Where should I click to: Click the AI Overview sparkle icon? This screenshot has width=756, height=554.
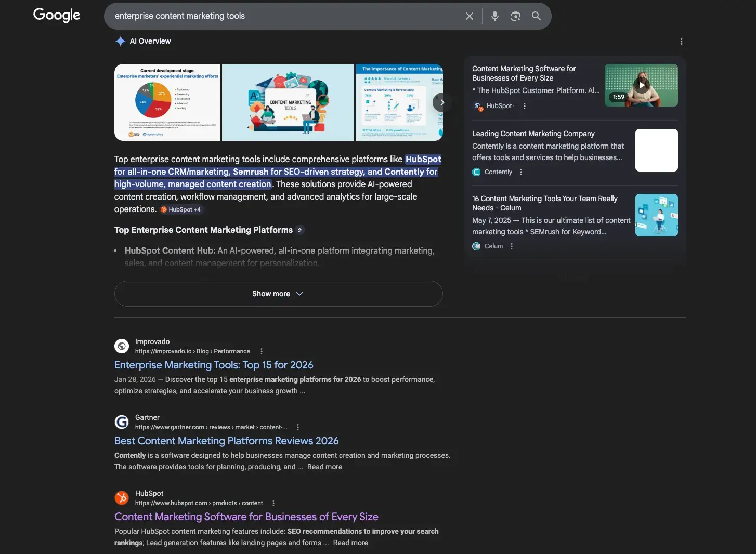(x=120, y=41)
